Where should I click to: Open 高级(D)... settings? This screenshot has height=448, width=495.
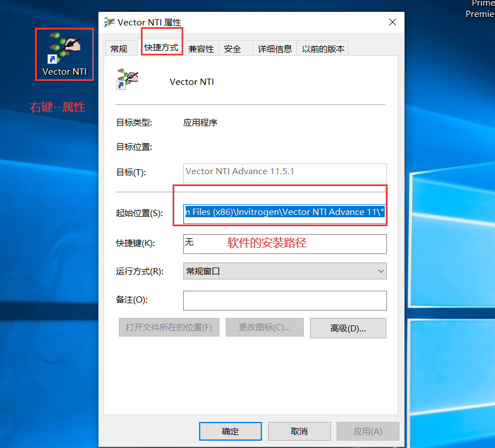point(348,328)
